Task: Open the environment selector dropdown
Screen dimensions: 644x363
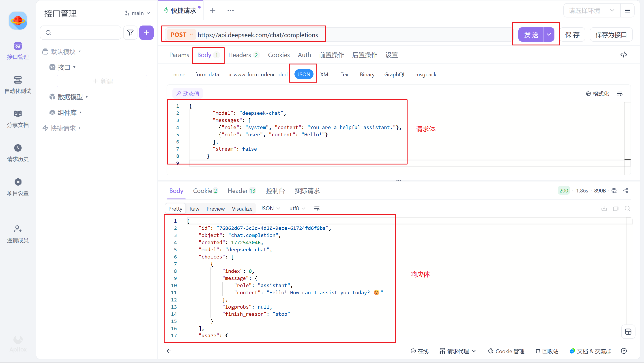Action: (x=591, y=11)
